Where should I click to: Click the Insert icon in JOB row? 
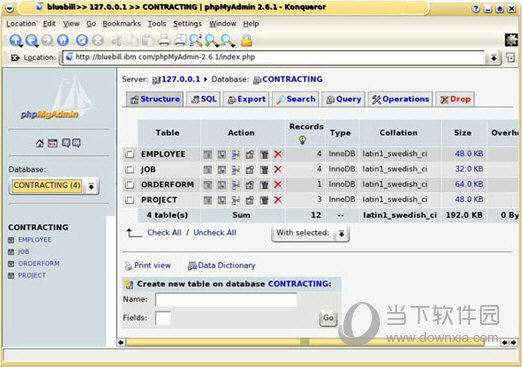236,170
